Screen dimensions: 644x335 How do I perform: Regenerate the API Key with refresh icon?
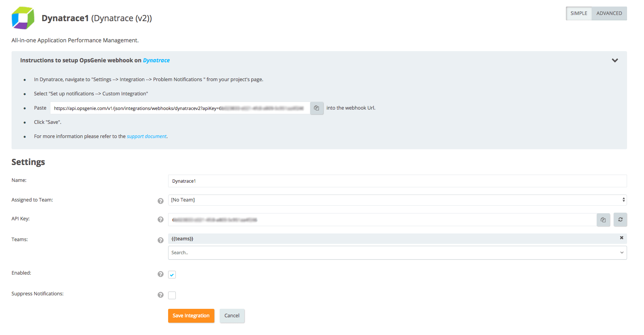(x=620, y=220)
